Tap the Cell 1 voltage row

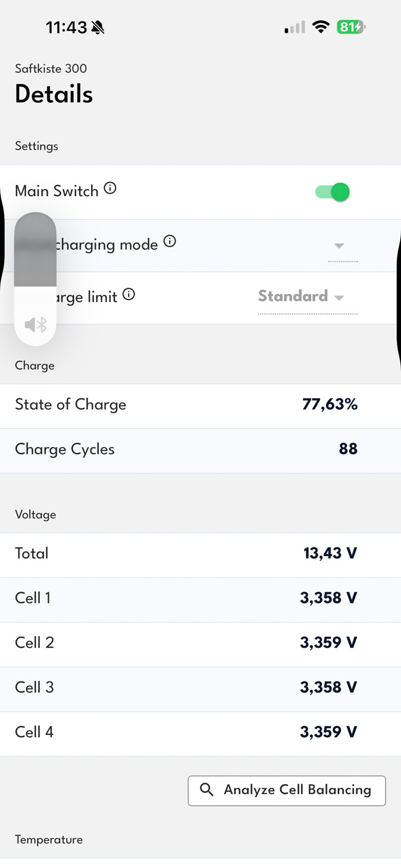[200, 599]
